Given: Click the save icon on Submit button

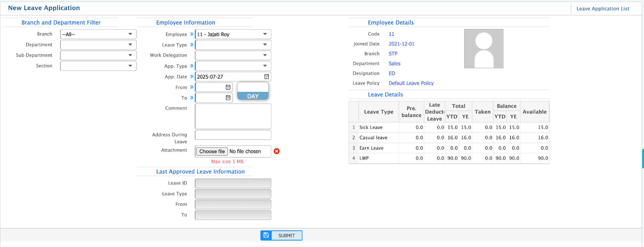Looking at the screenshot, I should pyautogui.click(x=266, y=235).
